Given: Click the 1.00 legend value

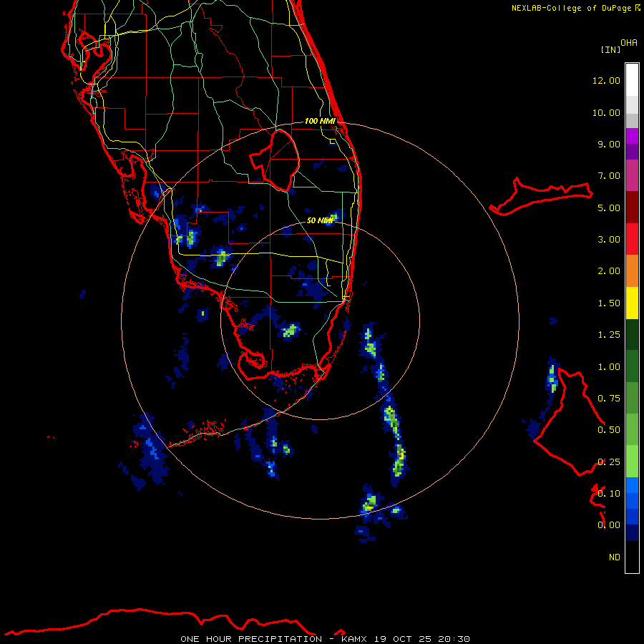Looking at the screenshot, I should coord(609,367).
